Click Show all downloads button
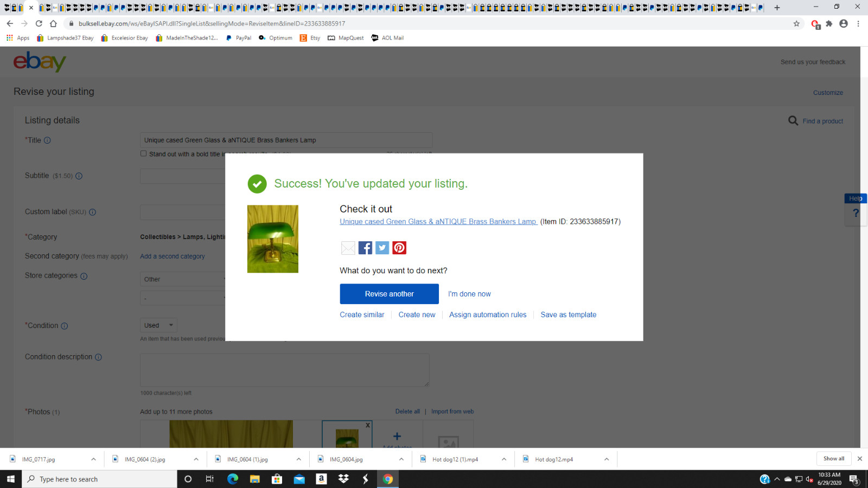This screenshot has width=868, height=488. tap(834, 459)
